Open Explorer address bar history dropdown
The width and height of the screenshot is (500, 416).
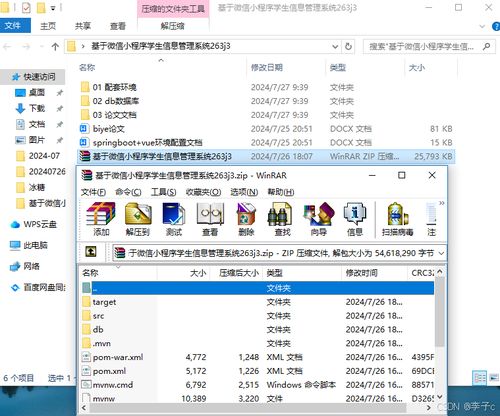coord(335,47)
